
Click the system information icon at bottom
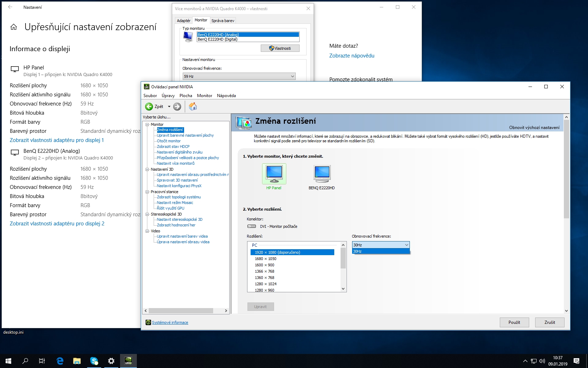coord(148,322)
